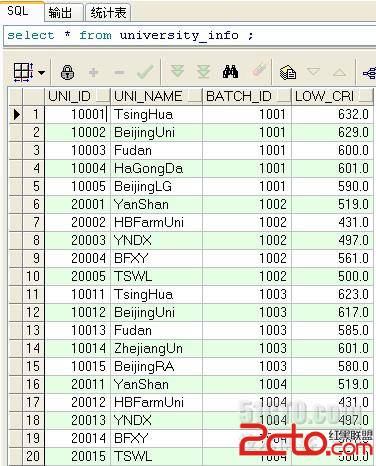Viewport: 376px width, 466px height.
Task: Click the TSWL cell in row 10
Action: coord(156,276)
